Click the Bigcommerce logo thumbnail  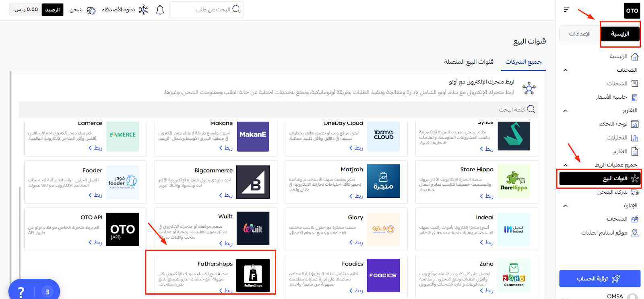(253, 182)
